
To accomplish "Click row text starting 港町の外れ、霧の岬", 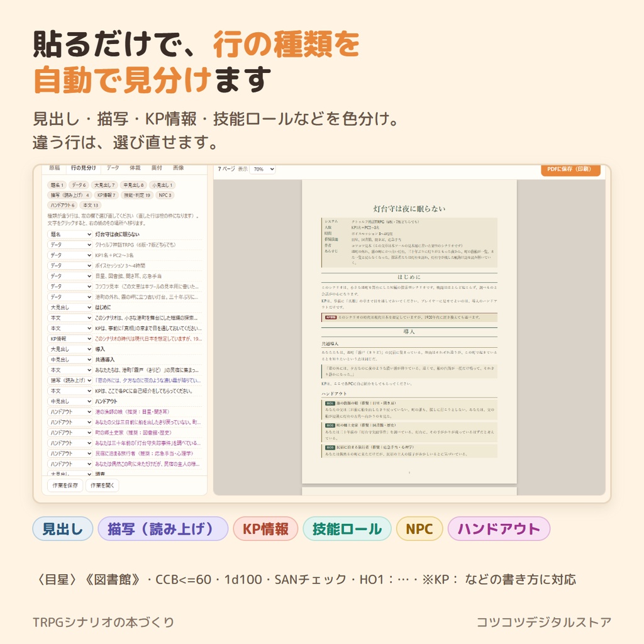I will [147, 297].
